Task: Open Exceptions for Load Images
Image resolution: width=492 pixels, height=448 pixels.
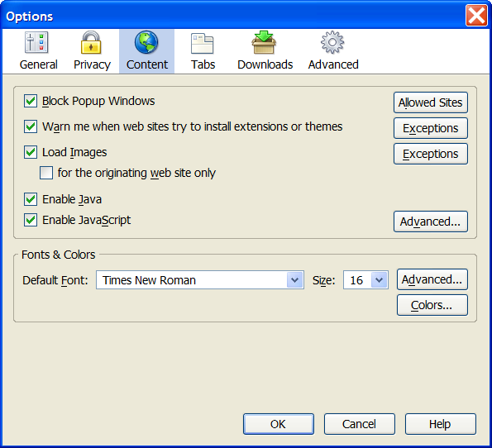Action: coord(431,154)
